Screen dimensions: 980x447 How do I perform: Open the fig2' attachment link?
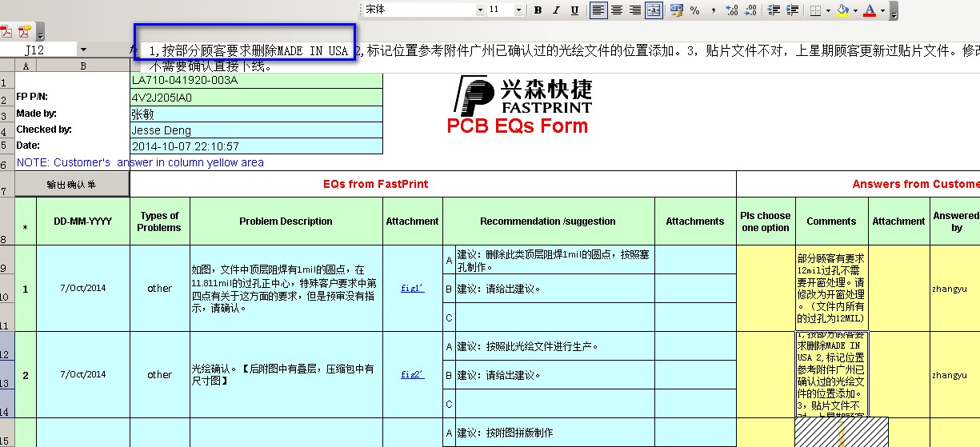click(413, 374)
